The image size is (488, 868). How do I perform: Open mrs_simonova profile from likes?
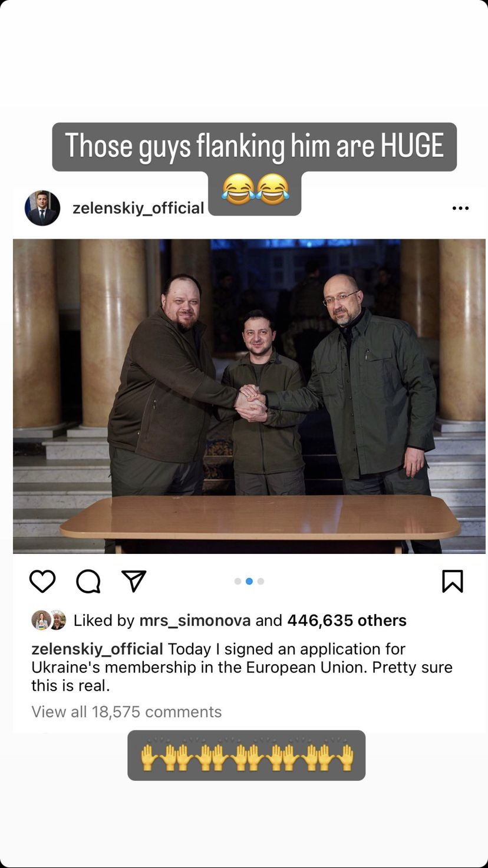tap(195, 621)
